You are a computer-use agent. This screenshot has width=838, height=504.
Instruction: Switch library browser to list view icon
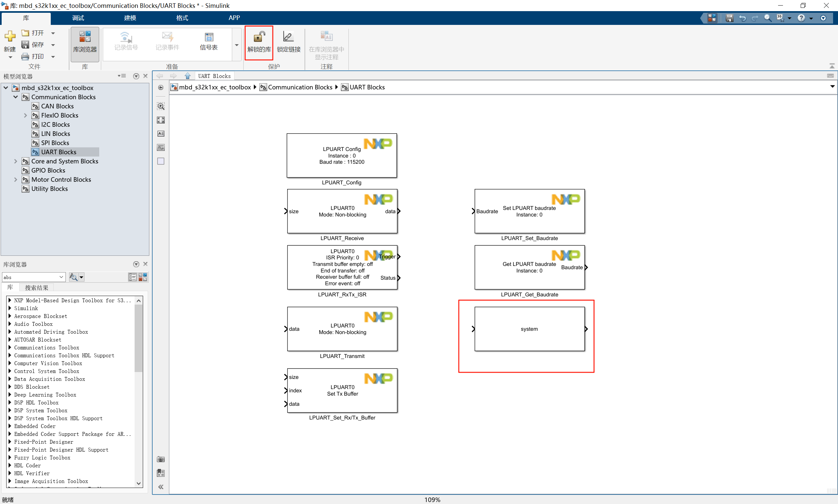(132, 277)
